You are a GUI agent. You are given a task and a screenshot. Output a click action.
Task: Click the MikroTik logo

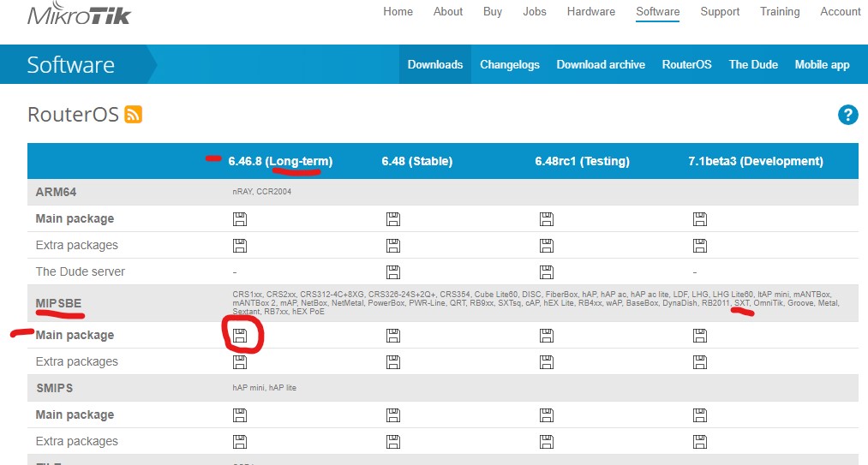tap(79, 14)
